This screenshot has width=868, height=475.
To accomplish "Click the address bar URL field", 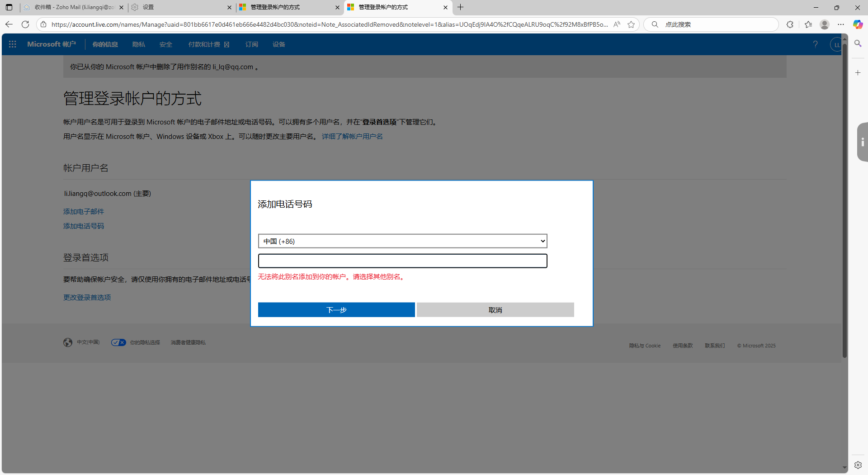I will pyautogui.click(x=330, y=24).
